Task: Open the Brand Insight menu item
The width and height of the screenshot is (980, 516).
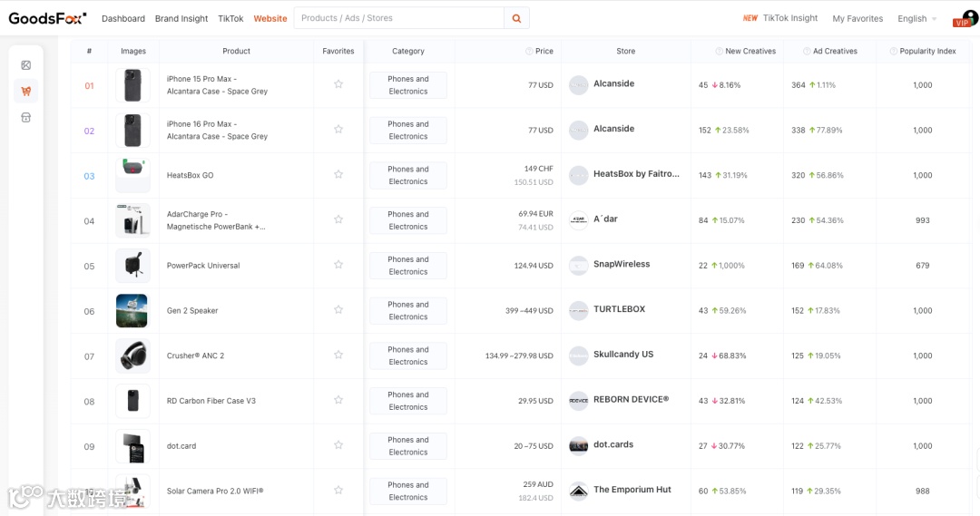Action: (181, 18)
